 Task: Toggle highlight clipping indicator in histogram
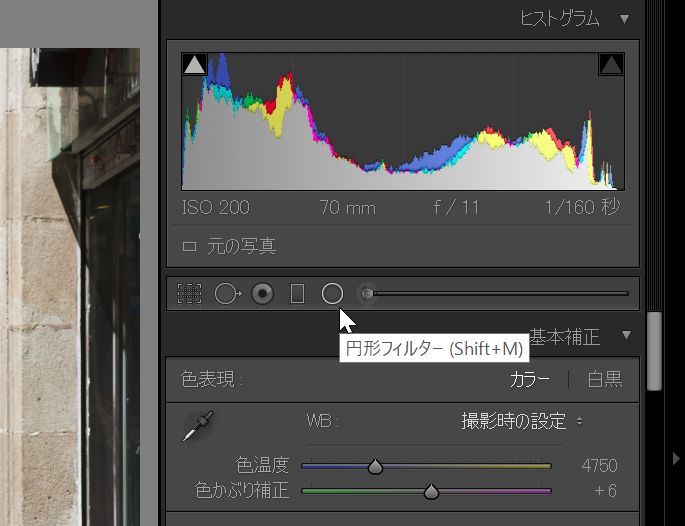click(611, 65)
